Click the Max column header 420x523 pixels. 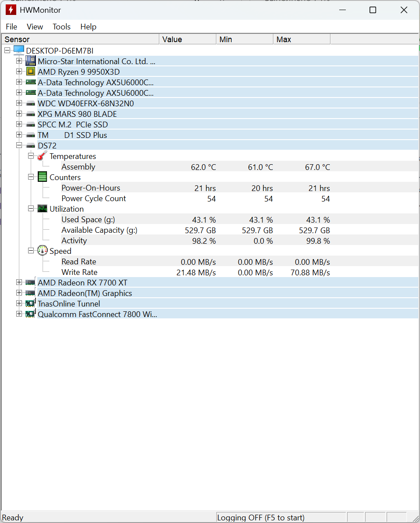click(302, 40)
